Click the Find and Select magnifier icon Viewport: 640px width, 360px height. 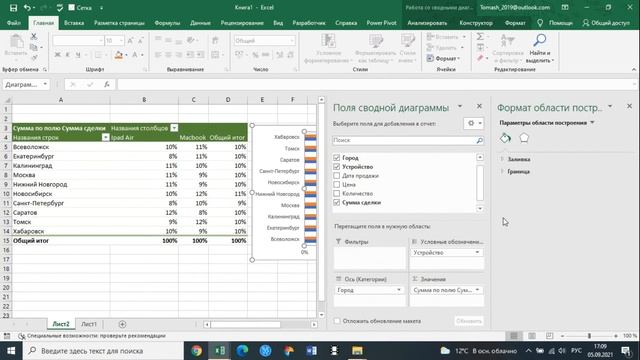tap(540, 41)
